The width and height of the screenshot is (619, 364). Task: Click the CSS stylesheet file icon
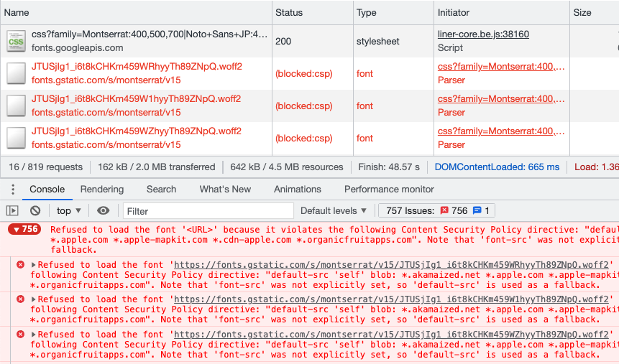point(17,41)
